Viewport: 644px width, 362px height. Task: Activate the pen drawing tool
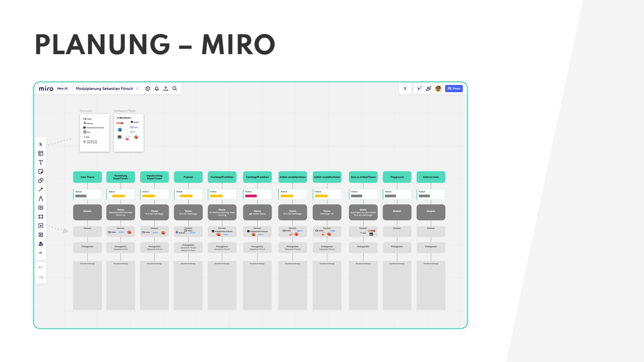click(41, 199)
